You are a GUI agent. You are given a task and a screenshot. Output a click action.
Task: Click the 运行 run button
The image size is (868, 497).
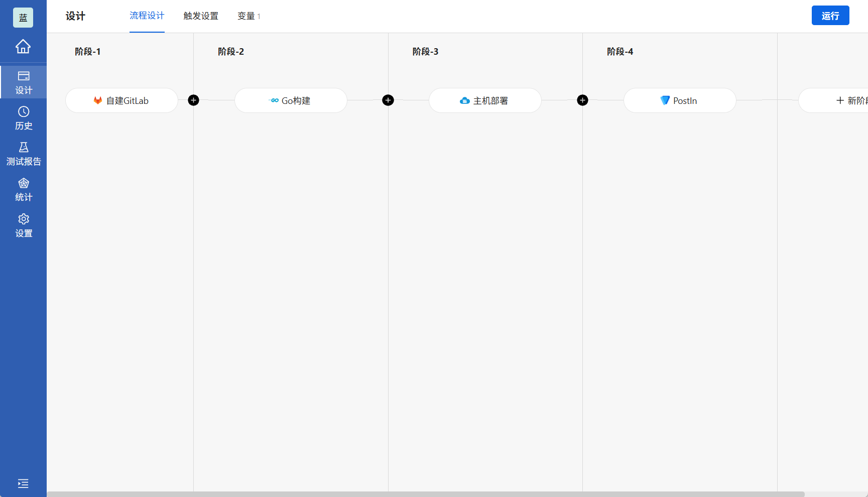830,16
